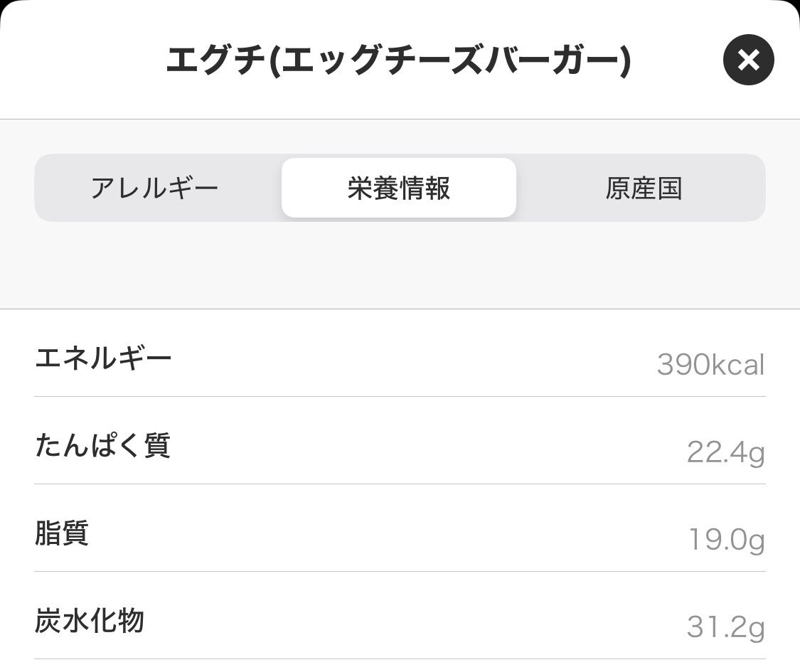Image resolution: width=800 pixels, height=672 pixels.
Task: Select the 31.2g carbohydrate value
Action: coord(725,627)
